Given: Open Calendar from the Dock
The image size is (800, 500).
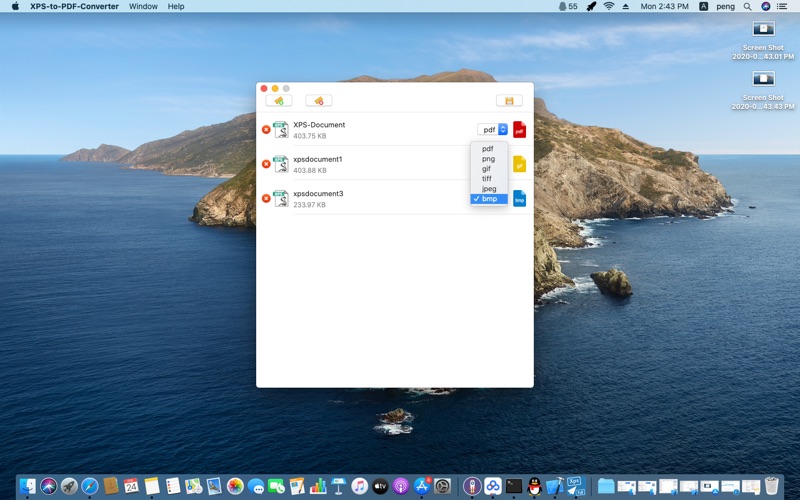Looking at the screenshot, I should tap(131, 486).
